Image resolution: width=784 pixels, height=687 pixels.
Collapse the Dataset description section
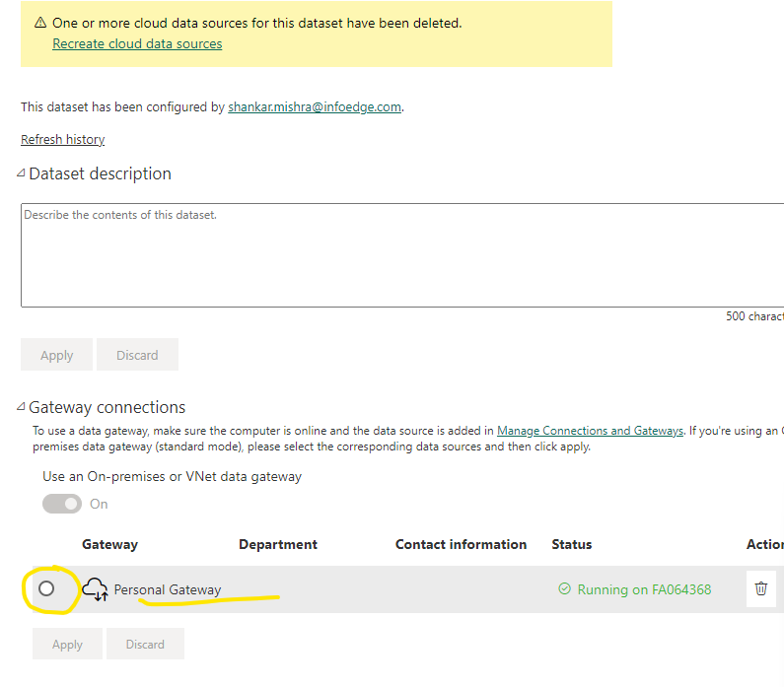pos(21,173)
